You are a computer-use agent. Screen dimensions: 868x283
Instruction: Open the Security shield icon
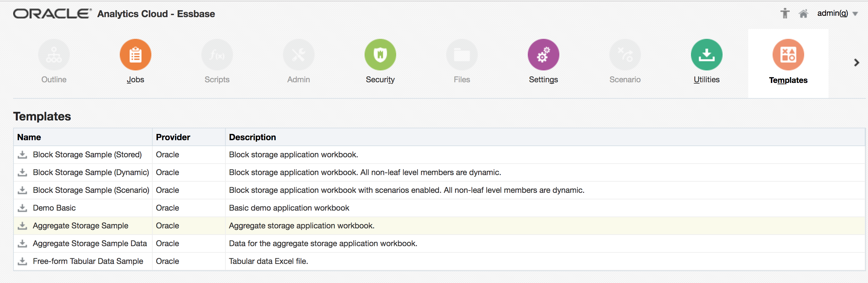click(380, 55)
